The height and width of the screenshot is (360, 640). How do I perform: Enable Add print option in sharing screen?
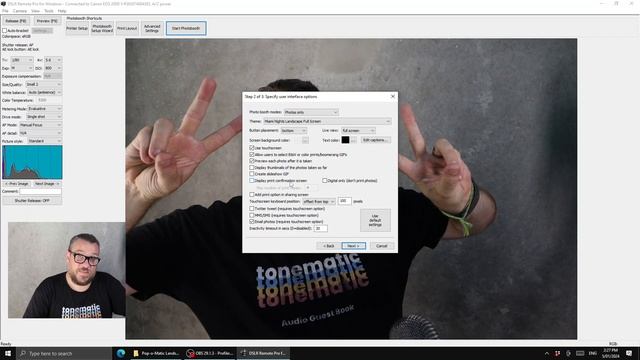point(252,195)
